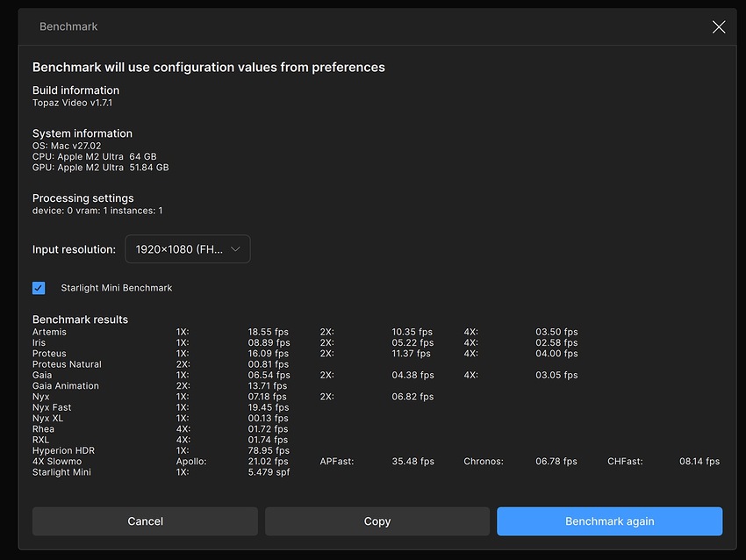Viewport: 746px width, 560px height.
Task: Click the Nyx Fast row label
Action: (x=52, y=408)
